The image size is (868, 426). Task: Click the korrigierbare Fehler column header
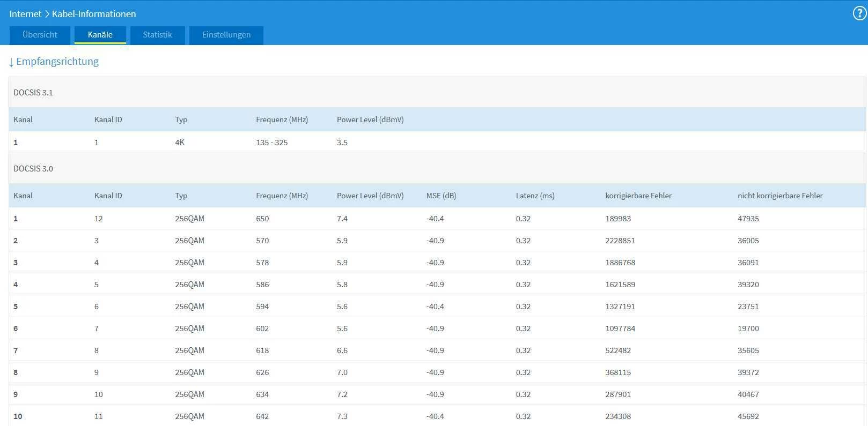click(638, 196)
